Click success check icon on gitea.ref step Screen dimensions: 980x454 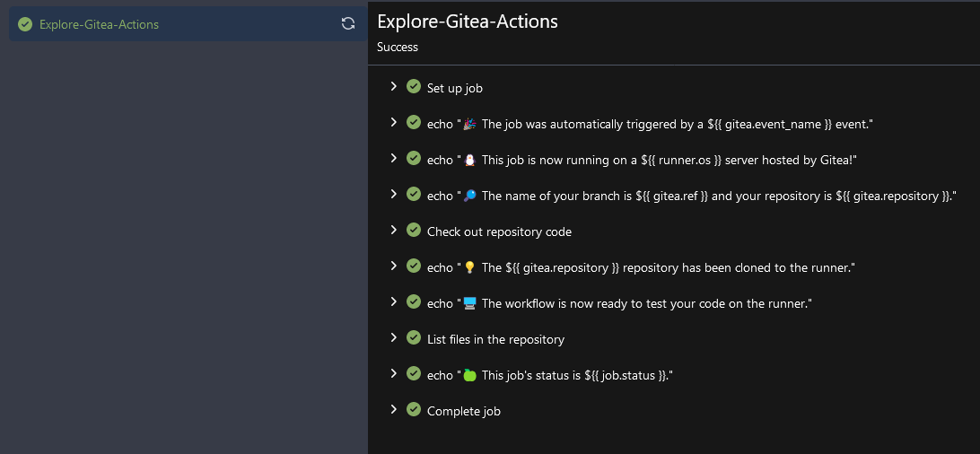pos(413,194)
